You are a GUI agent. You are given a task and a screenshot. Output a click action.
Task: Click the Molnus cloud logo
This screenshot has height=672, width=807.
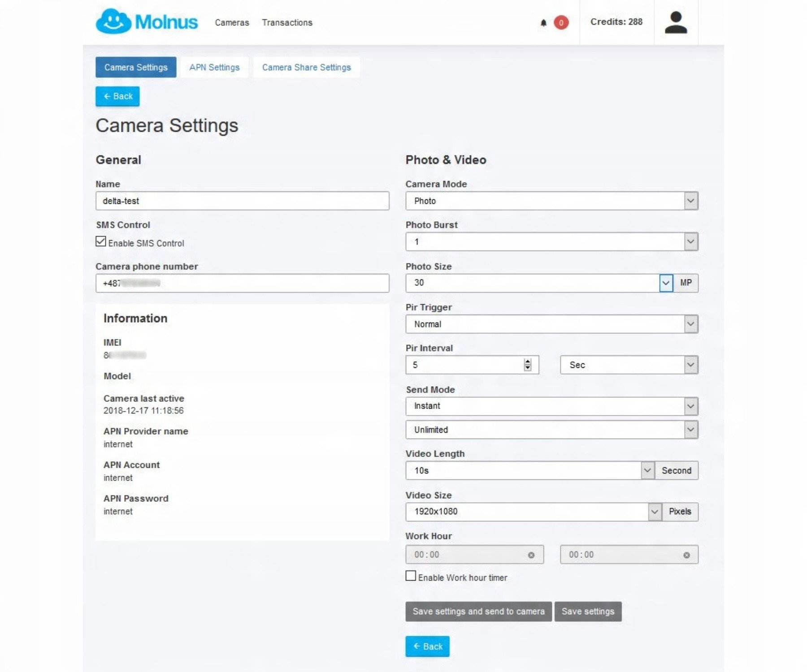(147, 22)
